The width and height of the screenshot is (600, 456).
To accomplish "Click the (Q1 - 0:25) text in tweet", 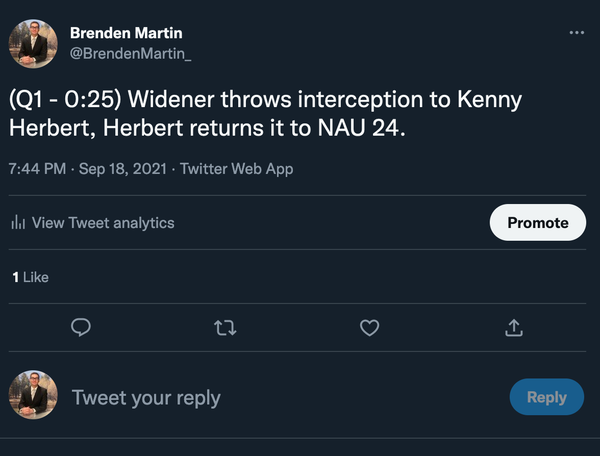I will tap(64, 101).
